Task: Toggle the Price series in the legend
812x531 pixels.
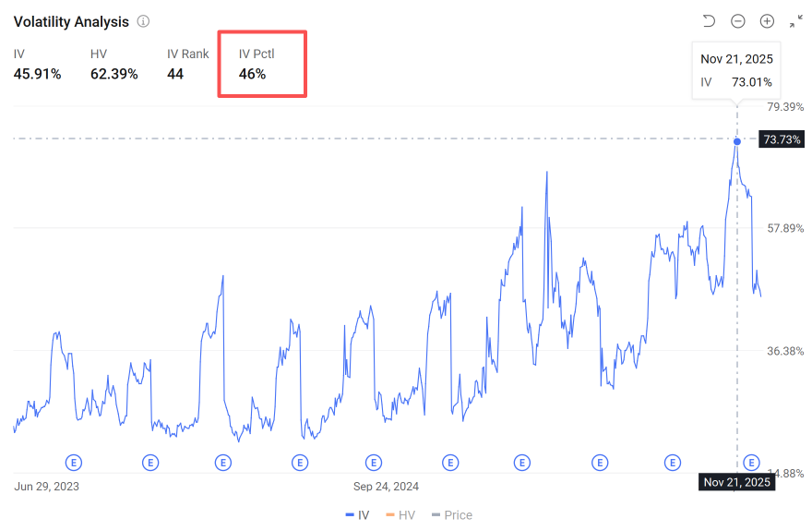Action: click(x=452, y=515)
